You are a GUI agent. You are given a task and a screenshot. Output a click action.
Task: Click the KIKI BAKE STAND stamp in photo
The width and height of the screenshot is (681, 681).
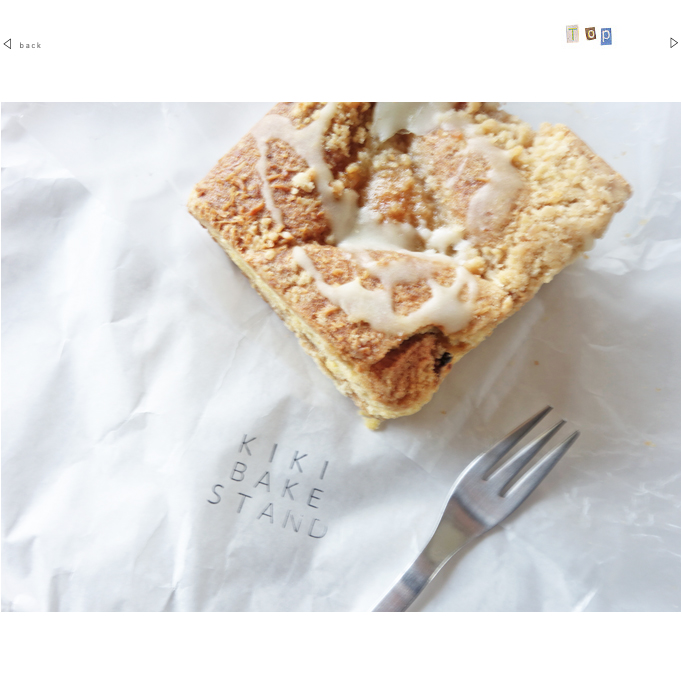point(269,486)
